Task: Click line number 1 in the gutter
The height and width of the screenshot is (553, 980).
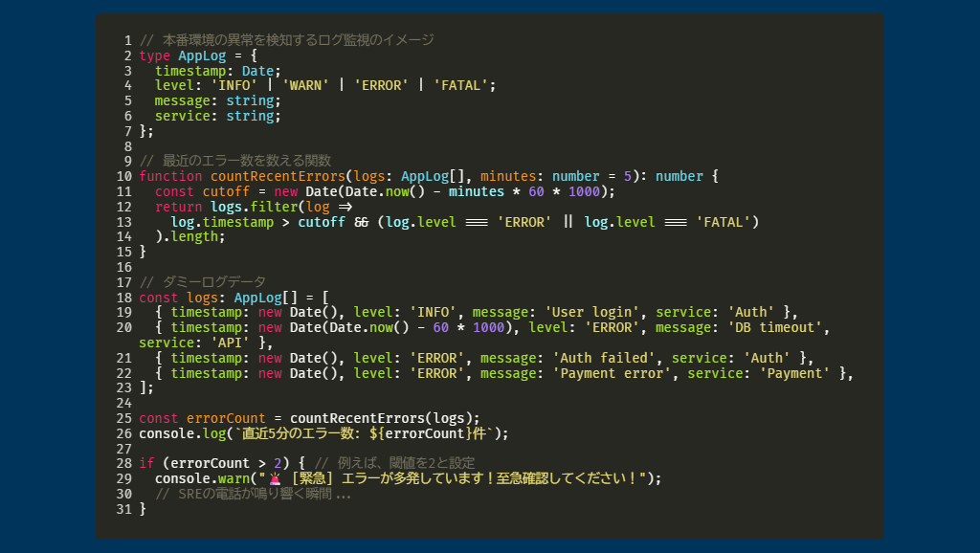Action: click(x=127, y=40)
